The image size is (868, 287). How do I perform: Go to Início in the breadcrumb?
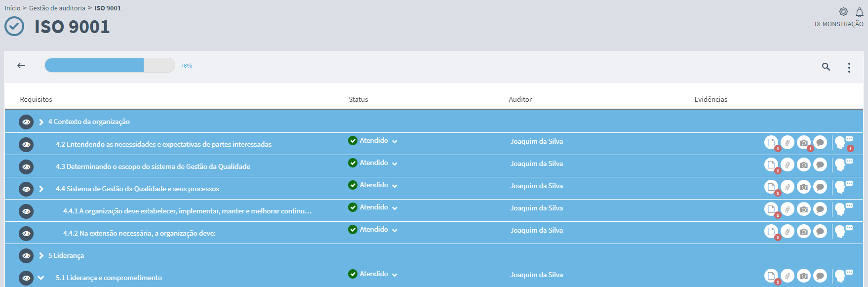pos(12,8)
